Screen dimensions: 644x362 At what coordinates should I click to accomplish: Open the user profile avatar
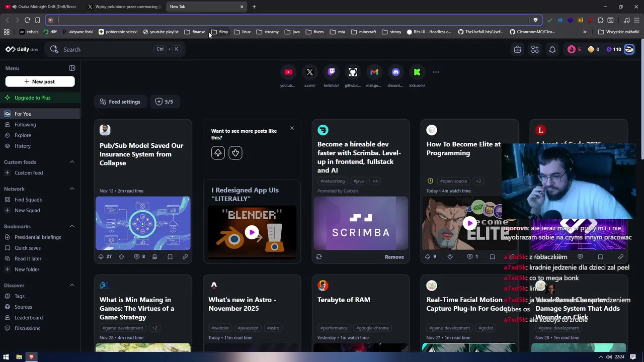629,49
